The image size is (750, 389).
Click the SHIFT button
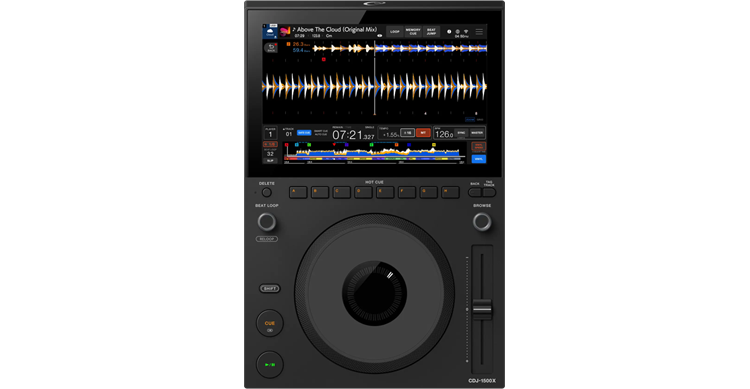click(270, 289)
